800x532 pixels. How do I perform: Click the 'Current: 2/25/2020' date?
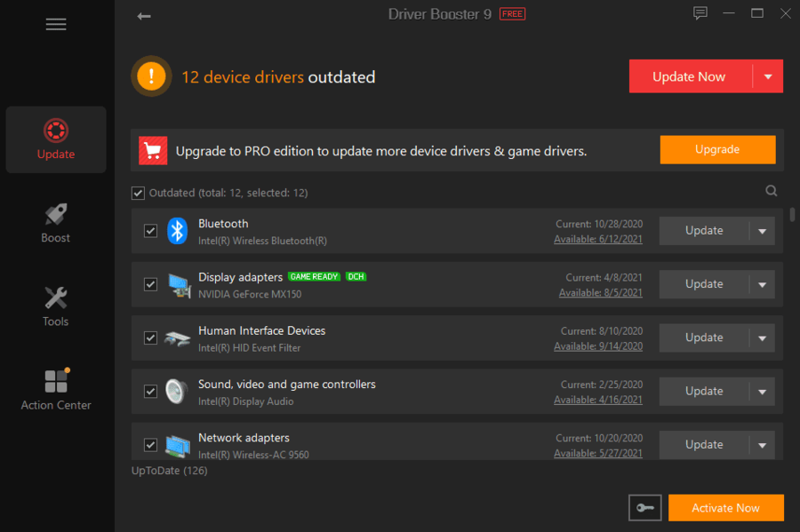[x=602, y=385]
